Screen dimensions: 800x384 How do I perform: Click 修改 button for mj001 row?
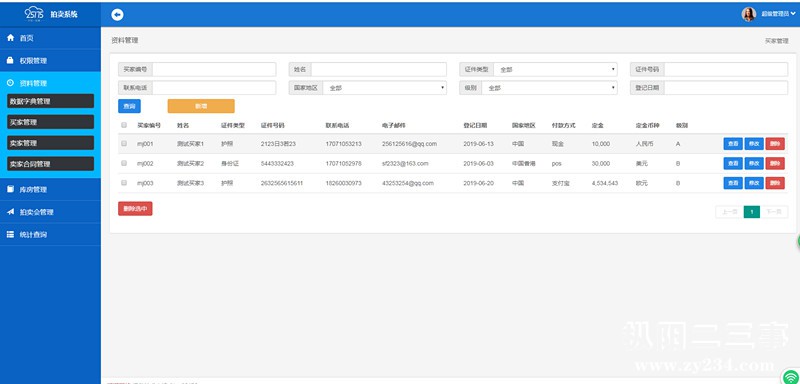(754, 144)
